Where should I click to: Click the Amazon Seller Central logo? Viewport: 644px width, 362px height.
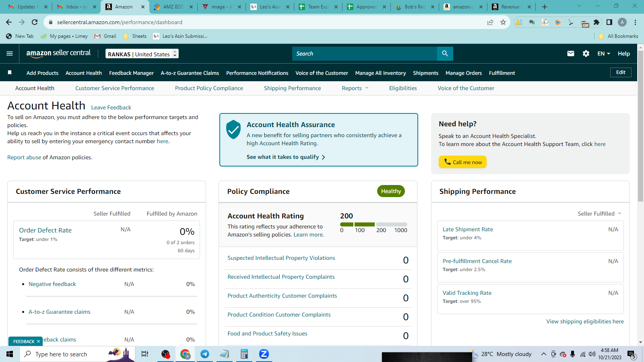[x=58, y=53]
